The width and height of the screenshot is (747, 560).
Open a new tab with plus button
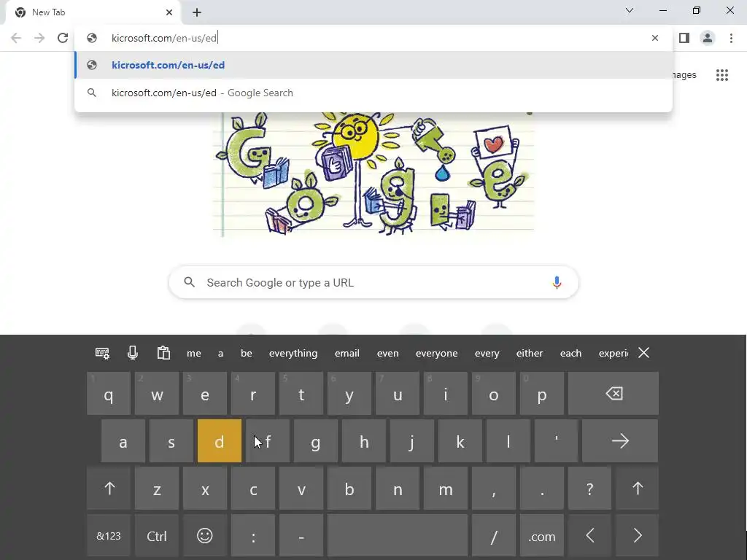(197, 12)
